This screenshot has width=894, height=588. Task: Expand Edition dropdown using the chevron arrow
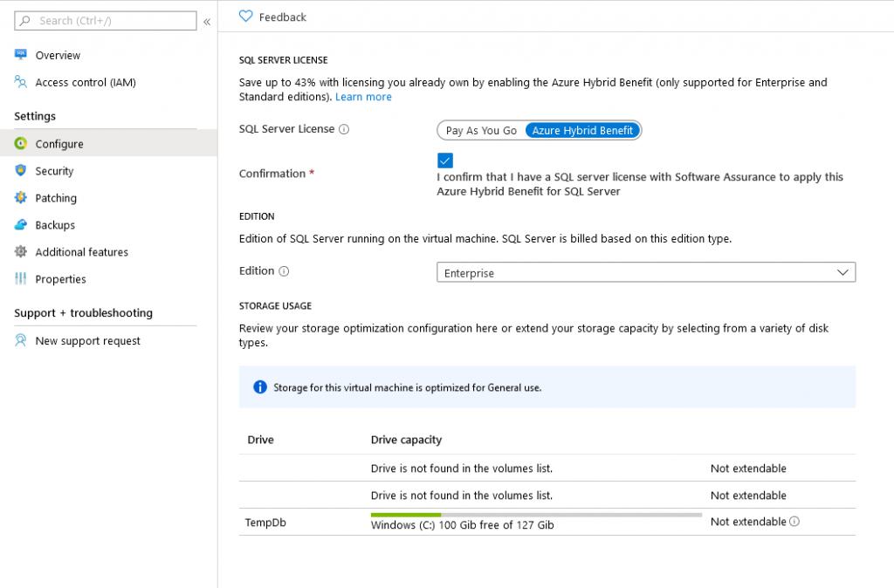[842, 272]
